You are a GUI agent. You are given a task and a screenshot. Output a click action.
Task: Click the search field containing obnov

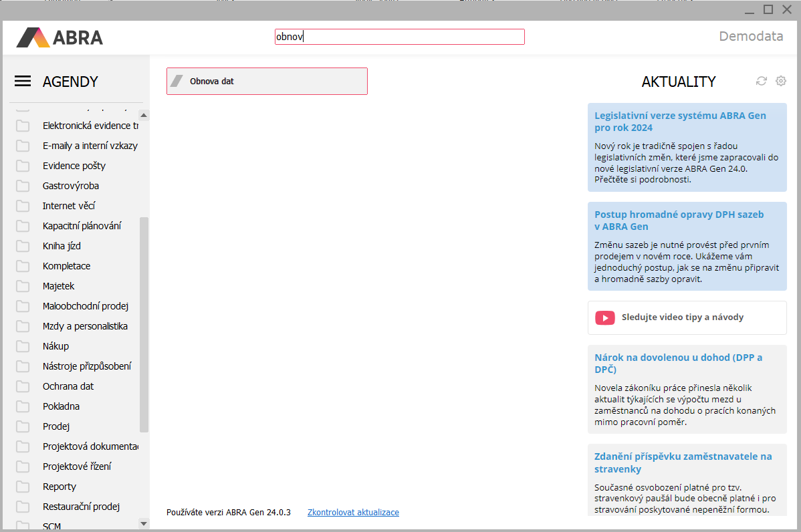(x=399, y=37)
